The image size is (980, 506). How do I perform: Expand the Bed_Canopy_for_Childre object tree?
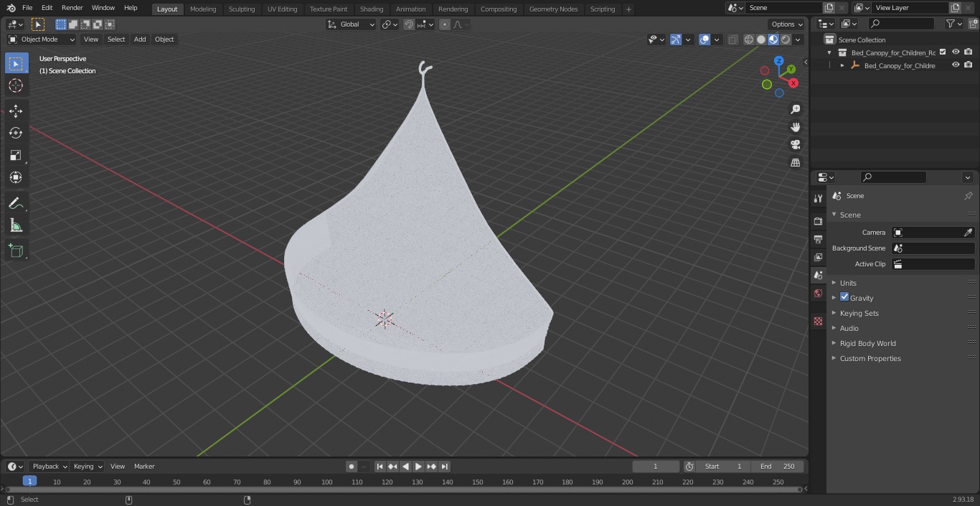click(x=842, y=65)
